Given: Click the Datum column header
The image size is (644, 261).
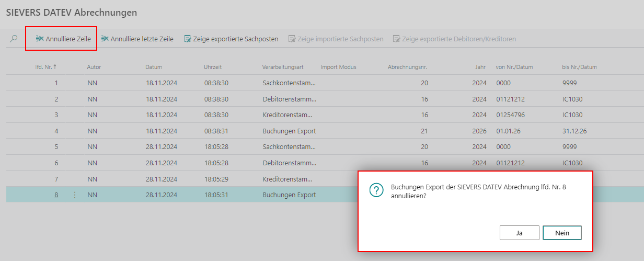Looking at the screenshot, I should pos(154,67).
